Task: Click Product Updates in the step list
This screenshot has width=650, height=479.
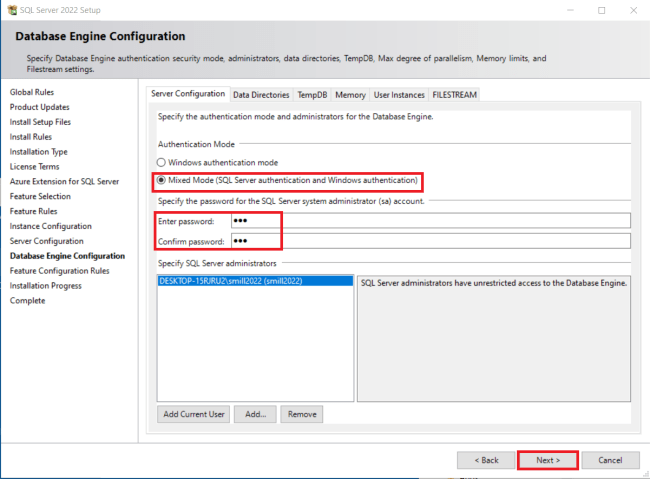Action: tap(40, 107)
